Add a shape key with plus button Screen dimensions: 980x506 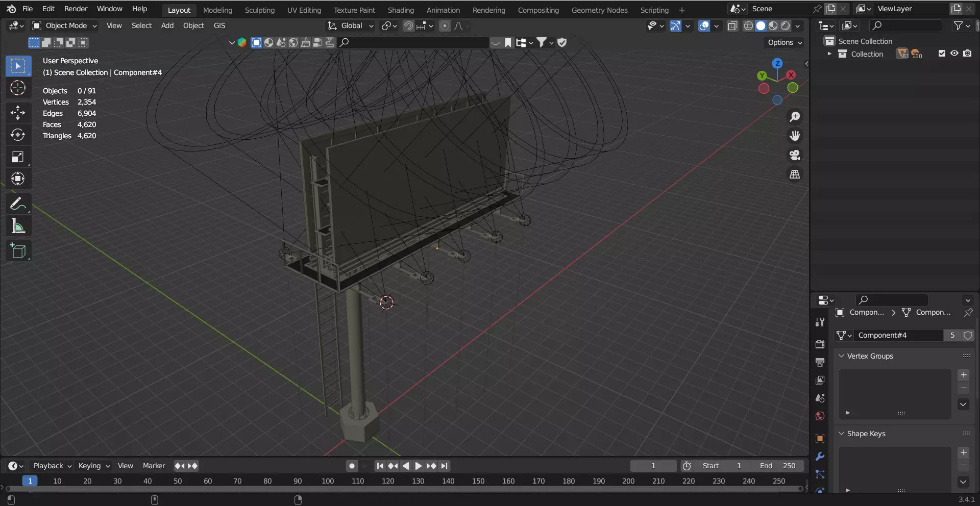(x=963, y=452)
